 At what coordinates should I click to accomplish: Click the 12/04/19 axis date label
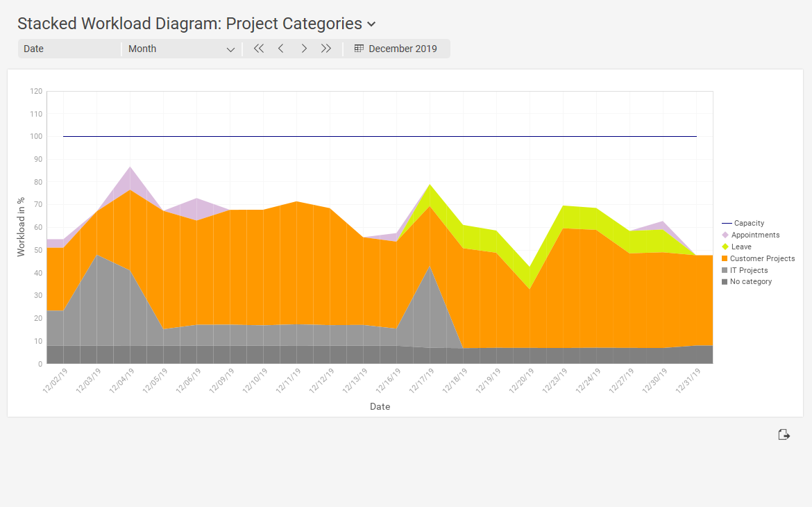pyautogui.click(x=122, y=381)
